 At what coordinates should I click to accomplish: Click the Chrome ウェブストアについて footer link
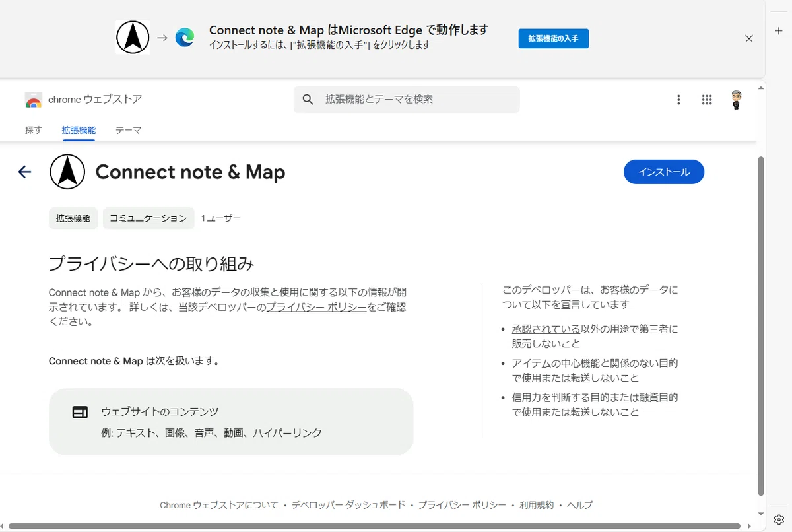point(219,505)
